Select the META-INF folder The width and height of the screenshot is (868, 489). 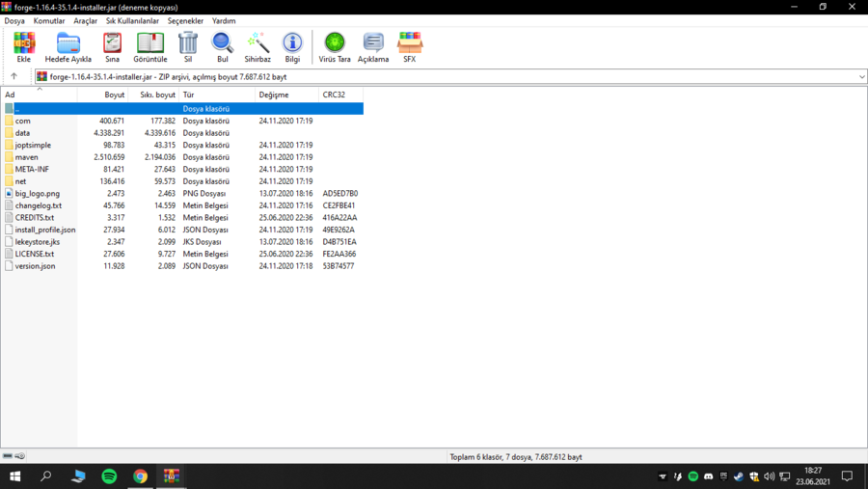(x=32, y=170)
